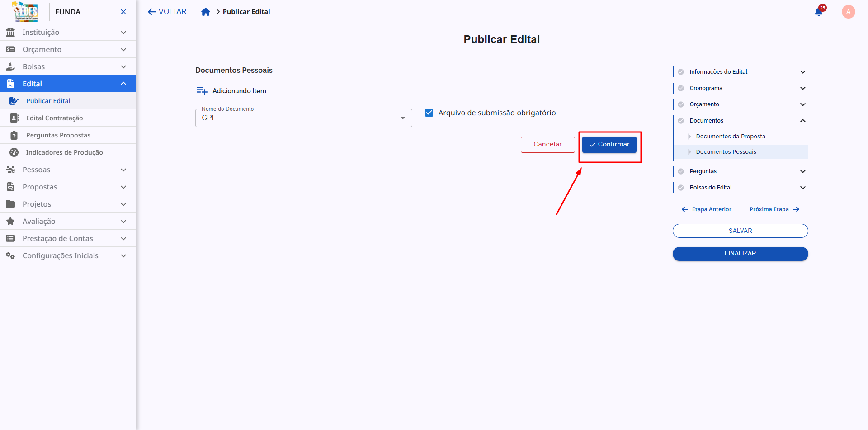Click the Instituição building icon
868x430 pixels.
tap(10, 32)
